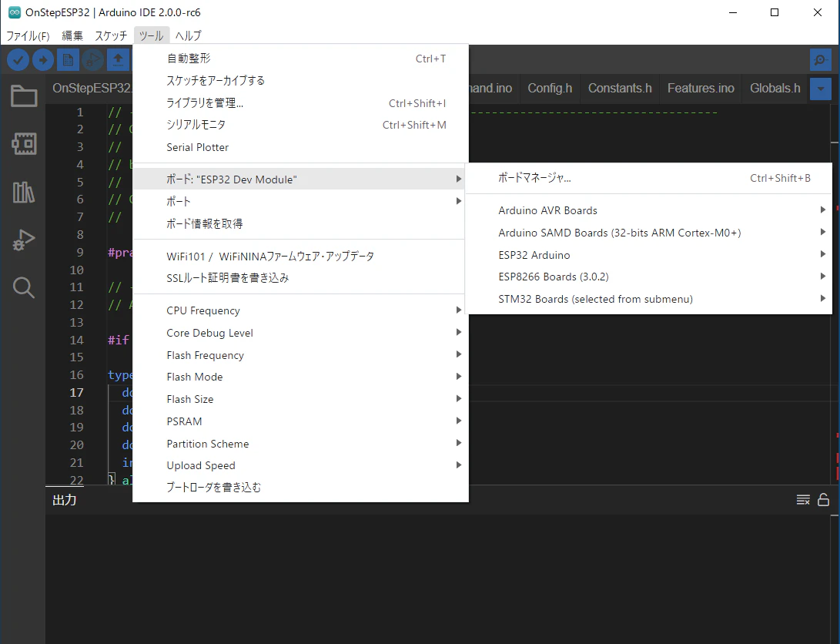The image size is (840, 644).
Task: Expand the ボード: "ESP32 Dev Module" submenu
Action: coord(300,179)
